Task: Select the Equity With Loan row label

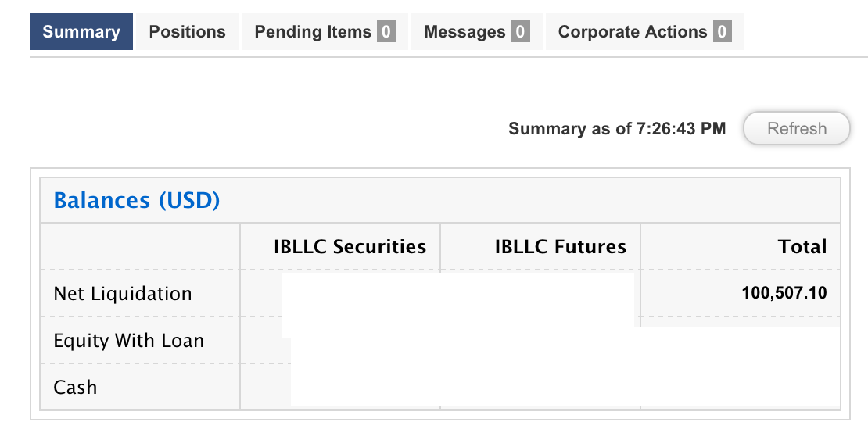Action: (128, 341)
